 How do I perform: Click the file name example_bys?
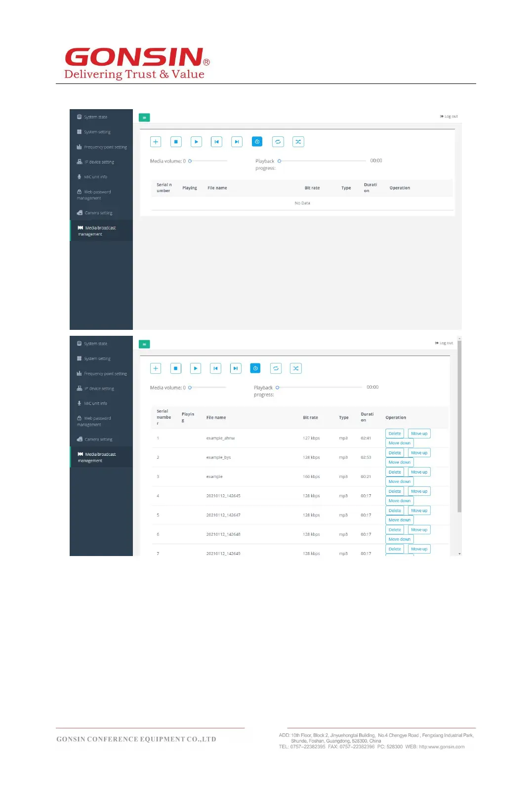pyautogui.click(x=218, y=458)
